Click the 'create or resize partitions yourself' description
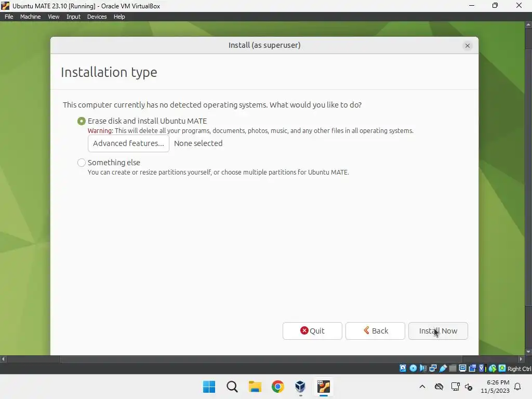The image size is (532, 399). click(x=218, y=172)
